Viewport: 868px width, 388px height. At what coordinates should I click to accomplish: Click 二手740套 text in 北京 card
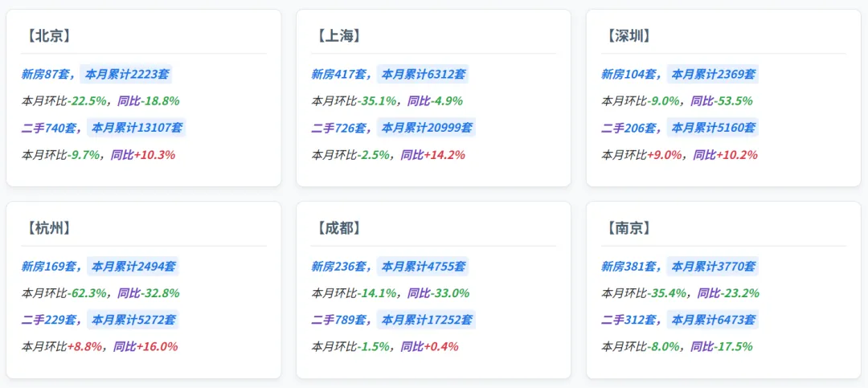(x=49, y=128)
